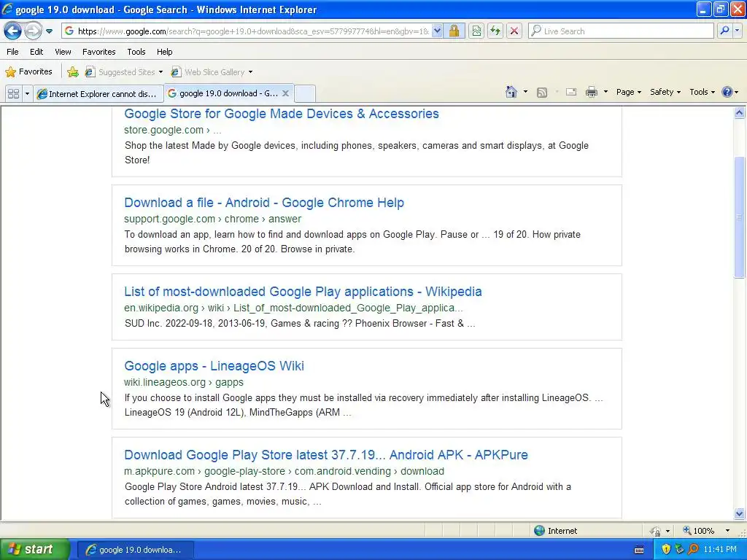Click the Refresh page icon
Viewport: 747px width, 560px height.
coord(495,31)
